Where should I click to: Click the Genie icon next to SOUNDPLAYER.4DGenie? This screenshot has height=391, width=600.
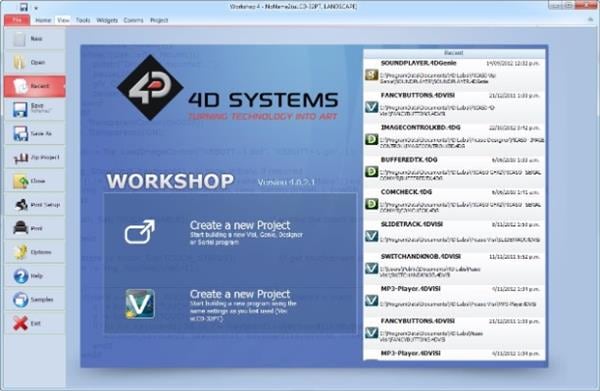pos(371,75)
